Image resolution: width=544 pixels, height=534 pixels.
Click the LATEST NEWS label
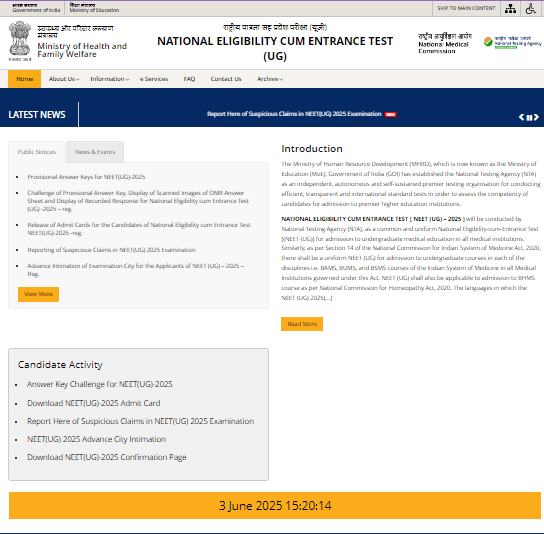click(37, 115)
